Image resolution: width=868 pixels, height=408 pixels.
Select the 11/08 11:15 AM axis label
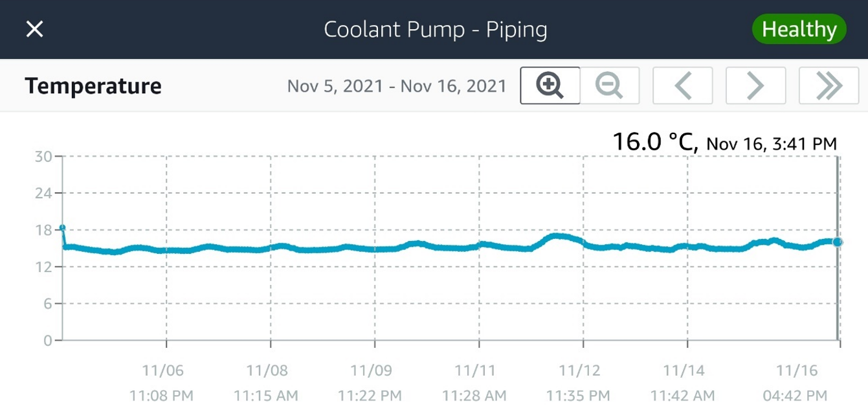click(x=266, y=383)
